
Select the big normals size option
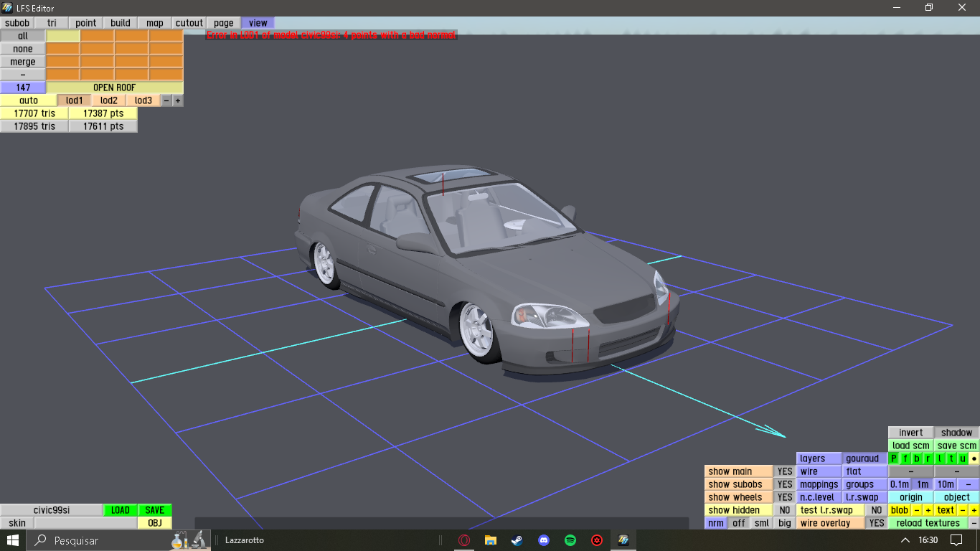point(785,523)
